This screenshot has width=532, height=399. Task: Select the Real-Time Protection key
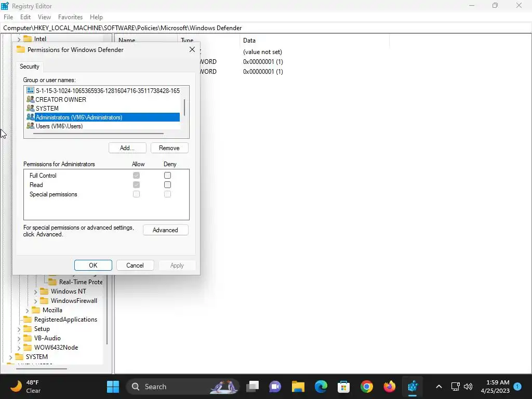81,282
